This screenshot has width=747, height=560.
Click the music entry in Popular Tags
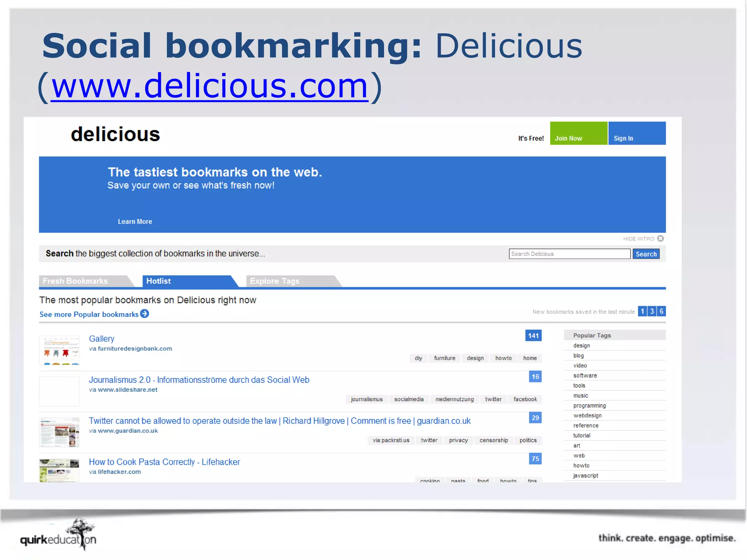(x=615, y=396)
